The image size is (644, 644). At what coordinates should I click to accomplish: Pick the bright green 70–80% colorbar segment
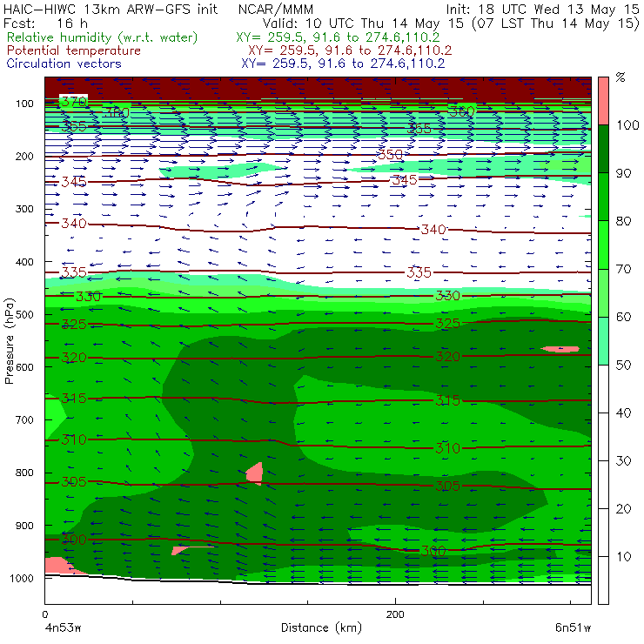[603, 245]
